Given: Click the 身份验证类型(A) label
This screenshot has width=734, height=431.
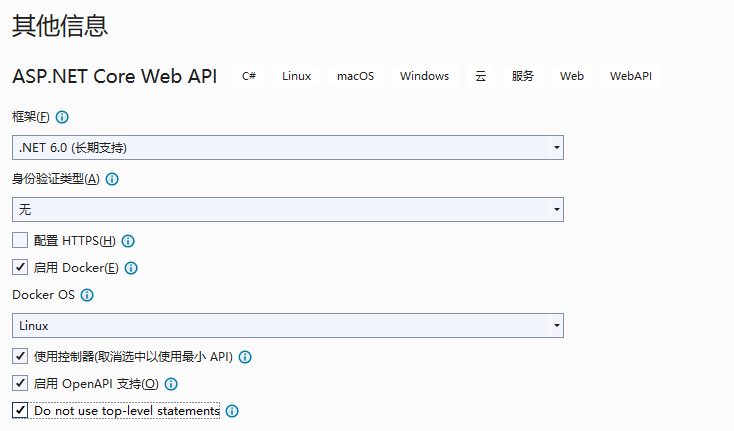Looking at the screenshot, I should click(x=56, y=179).
